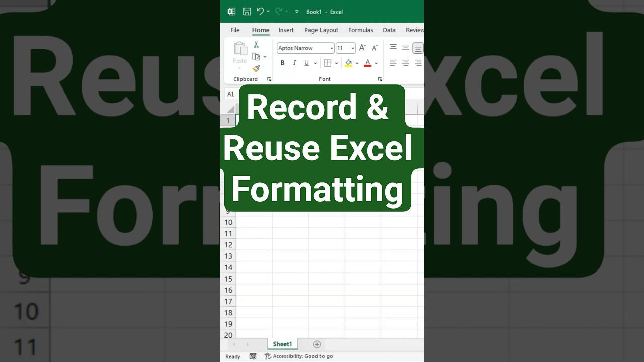Image resolution: width=644 pixels, height=362 pixels.
Task: Click the Select All corner triangle
Action: 231,109
